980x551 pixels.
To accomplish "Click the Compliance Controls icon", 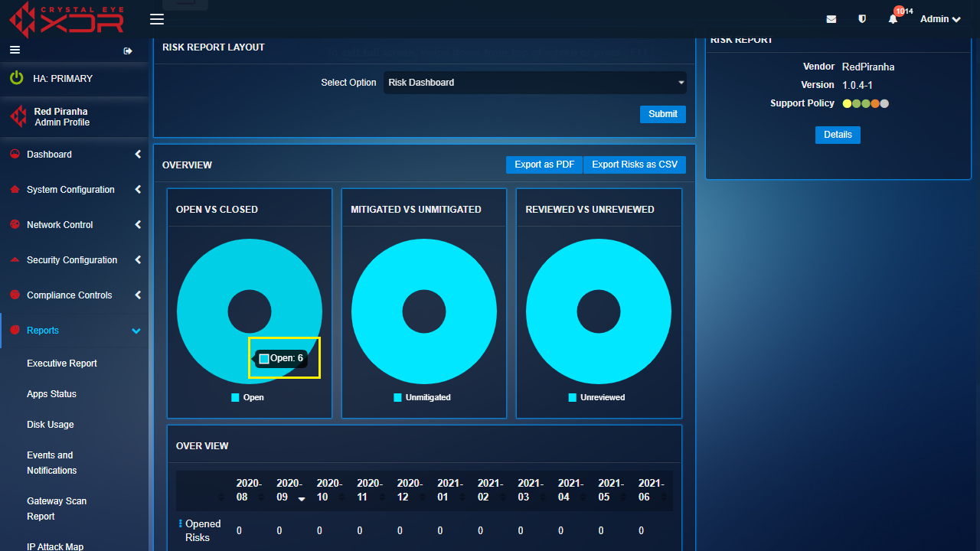I will [15, 295].
